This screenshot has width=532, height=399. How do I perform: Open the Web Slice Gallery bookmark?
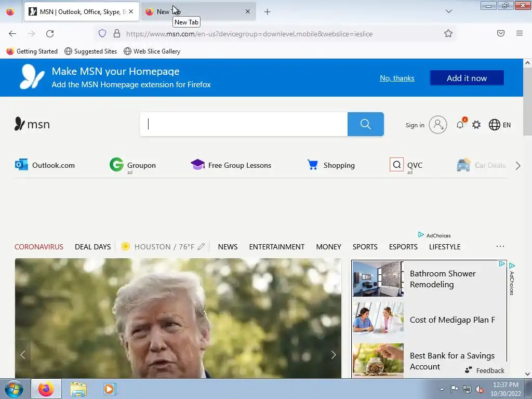point(152,51)
